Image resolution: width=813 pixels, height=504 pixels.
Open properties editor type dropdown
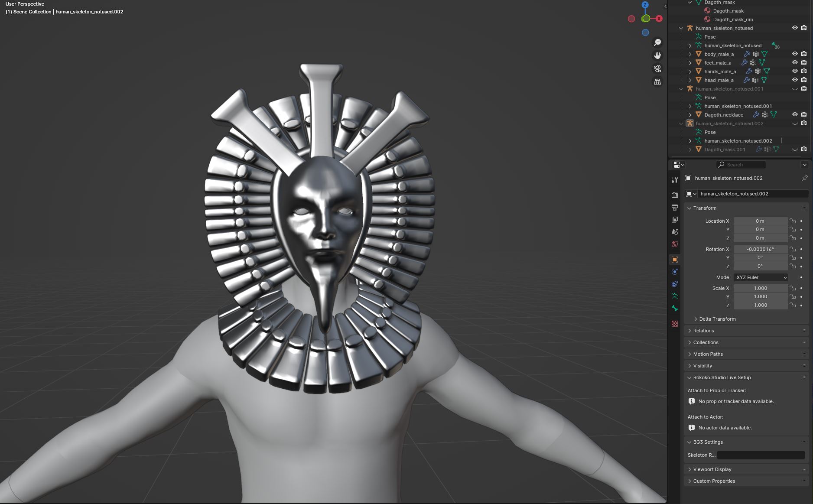[x=679, y=165]
